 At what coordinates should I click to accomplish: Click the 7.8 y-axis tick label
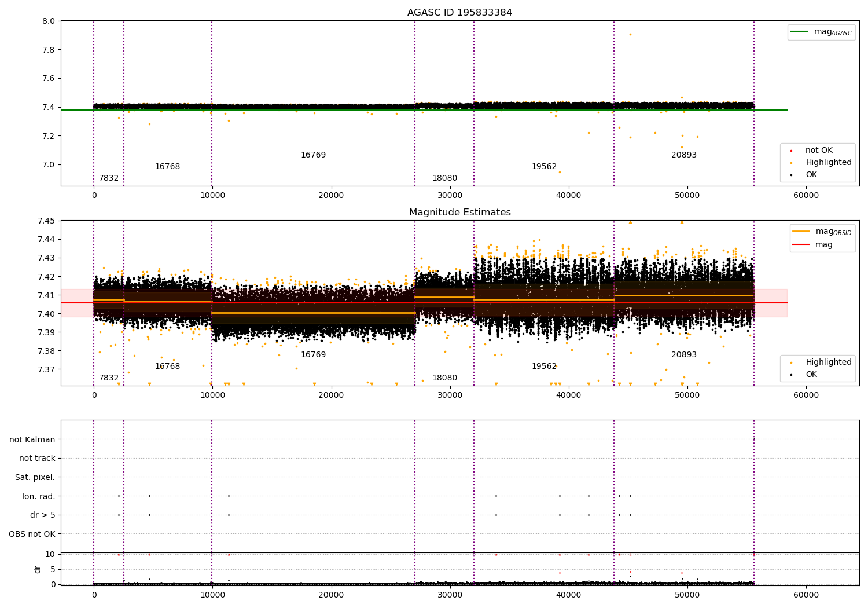[49, 50]
